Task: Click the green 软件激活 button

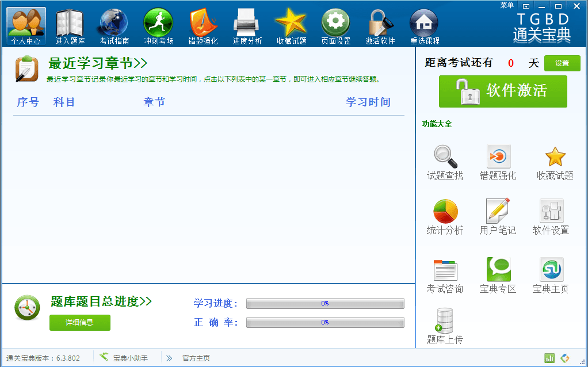Action: click(503, 91)
